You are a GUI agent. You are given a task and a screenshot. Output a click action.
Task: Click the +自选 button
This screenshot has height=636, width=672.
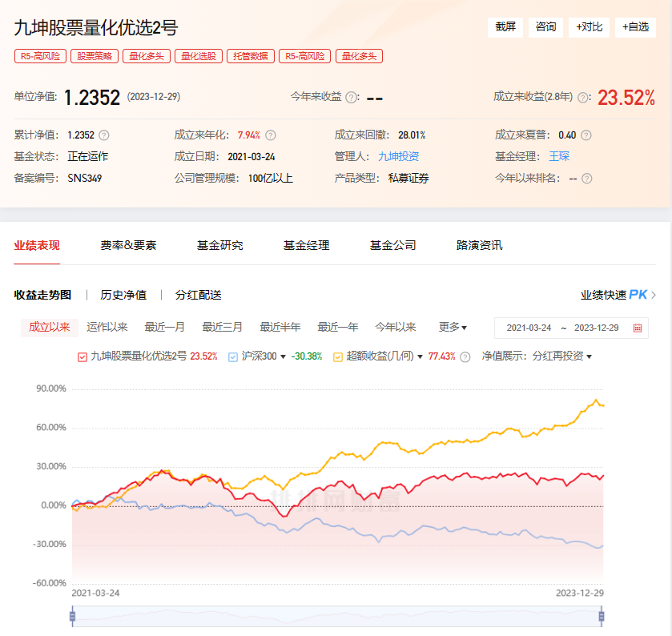(636, 27)
